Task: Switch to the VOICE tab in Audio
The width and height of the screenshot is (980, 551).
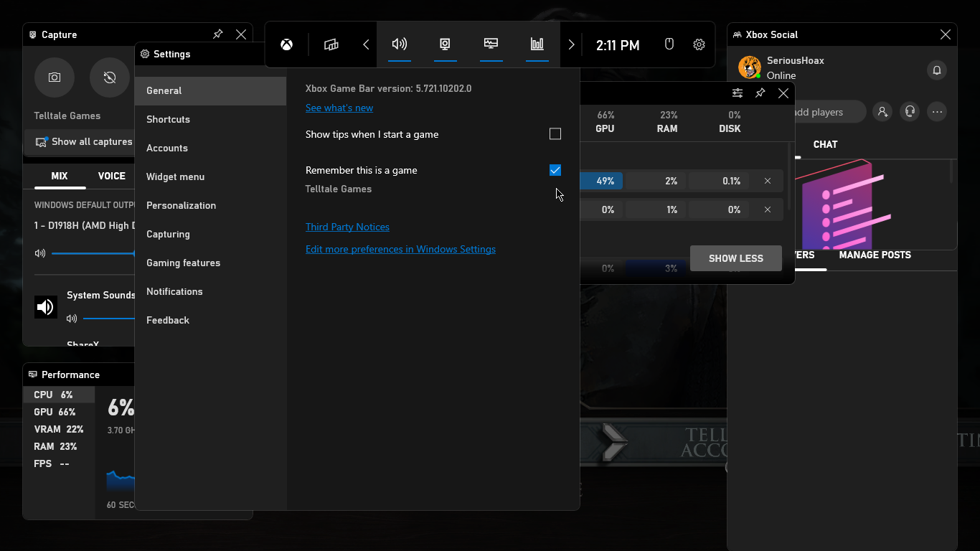Action: [x=112, y=176]
